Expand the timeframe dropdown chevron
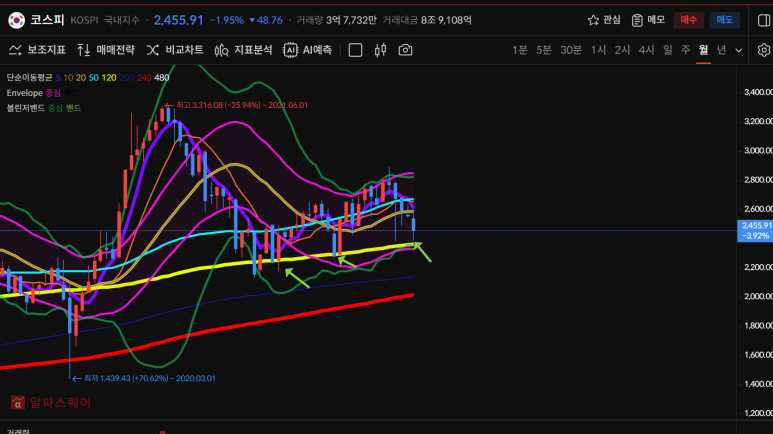Screen dimensions: 773x434 point(738,50)
